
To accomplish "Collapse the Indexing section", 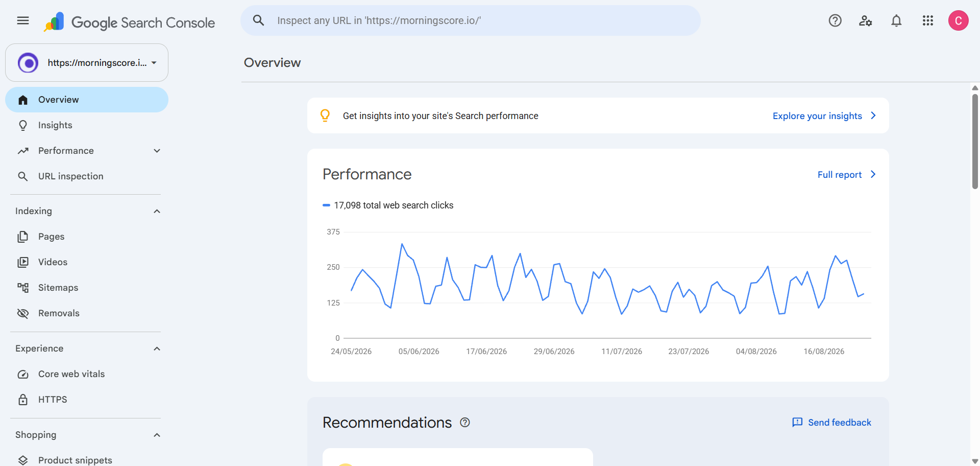I will 157,211.
